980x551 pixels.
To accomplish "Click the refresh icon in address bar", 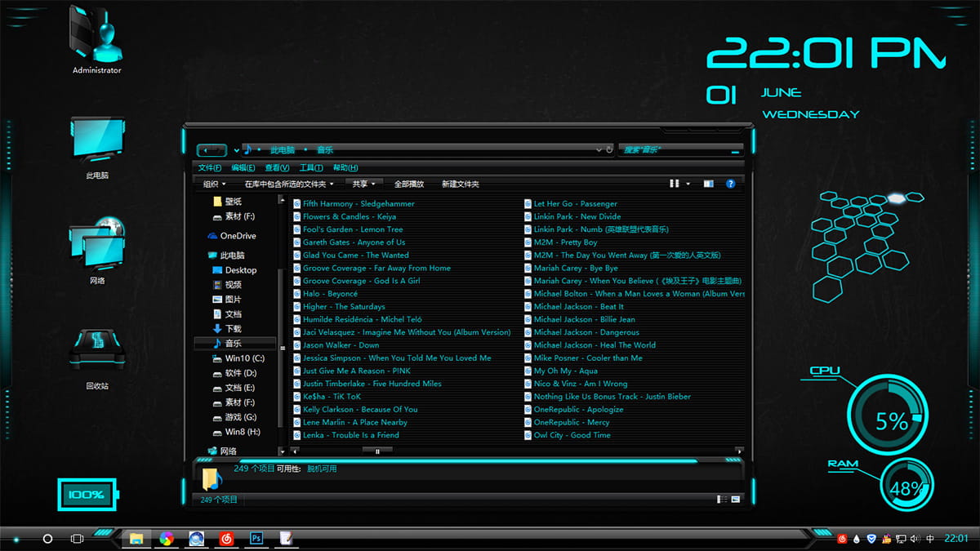I will point(608,149).
